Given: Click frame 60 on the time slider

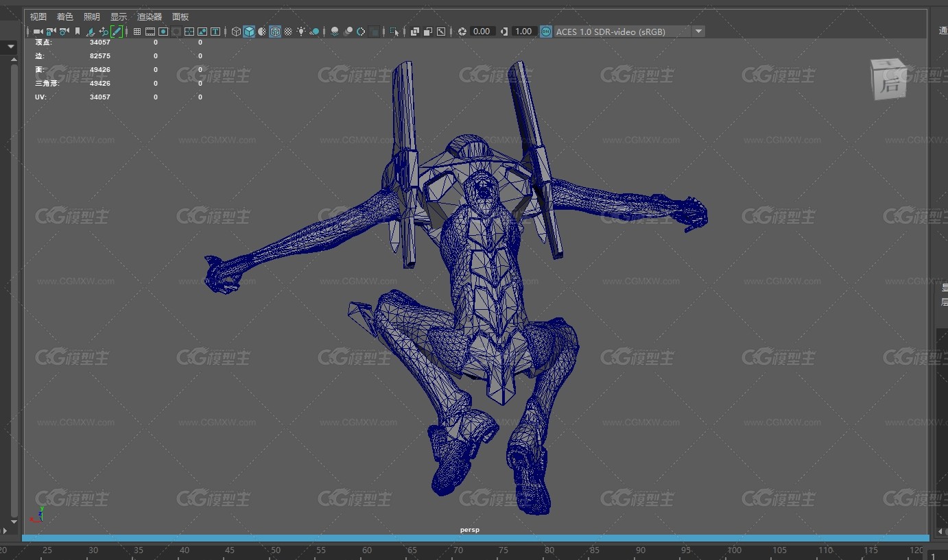Looking at the screenshot, I should [367, 550].
